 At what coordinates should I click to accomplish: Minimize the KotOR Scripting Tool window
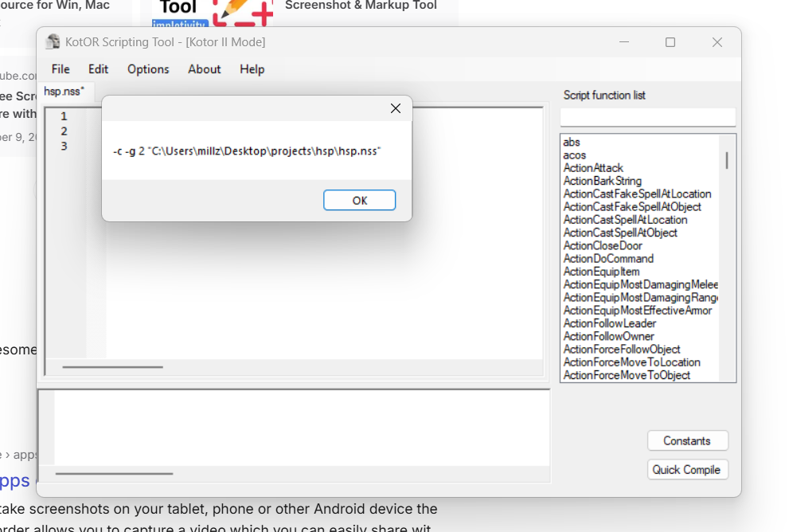coord(624,42)
